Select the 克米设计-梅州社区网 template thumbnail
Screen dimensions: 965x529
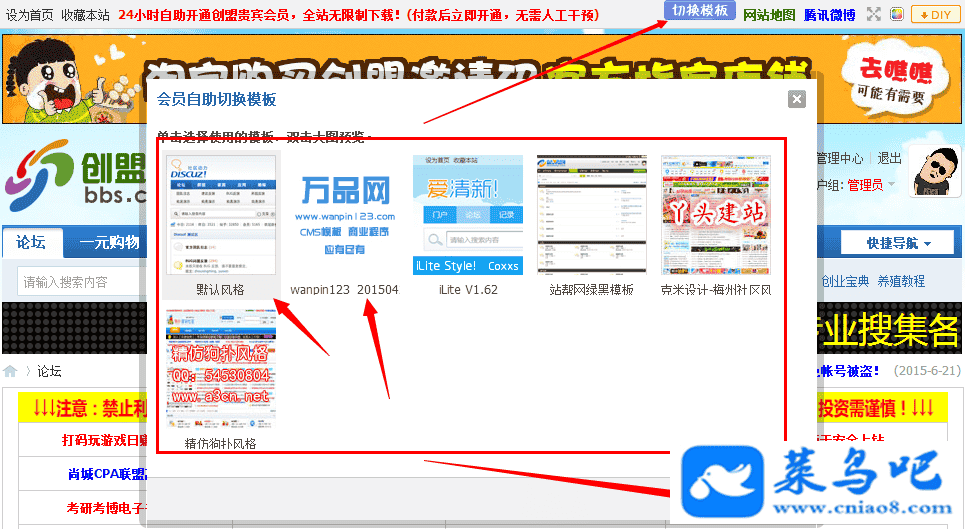coord(716,215)
